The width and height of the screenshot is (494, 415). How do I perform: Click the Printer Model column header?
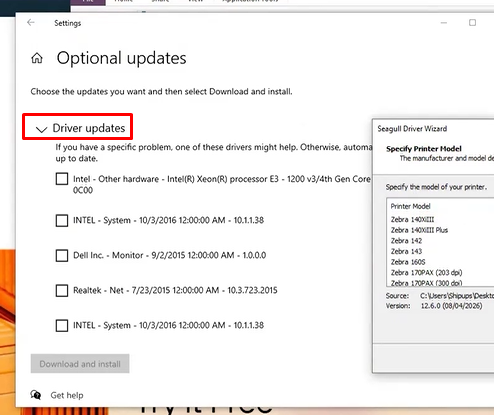[x=410, y=206]
